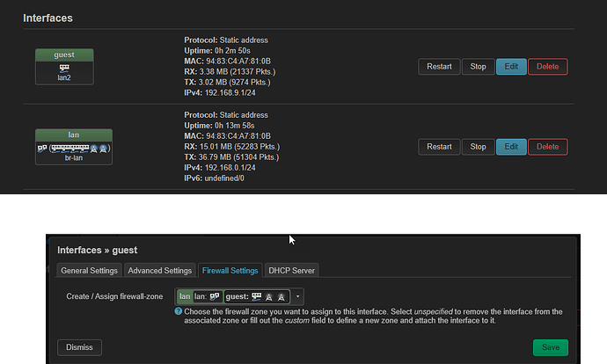Save the guest firewall settings
The image size is (607, 364).
pos(550,347)
